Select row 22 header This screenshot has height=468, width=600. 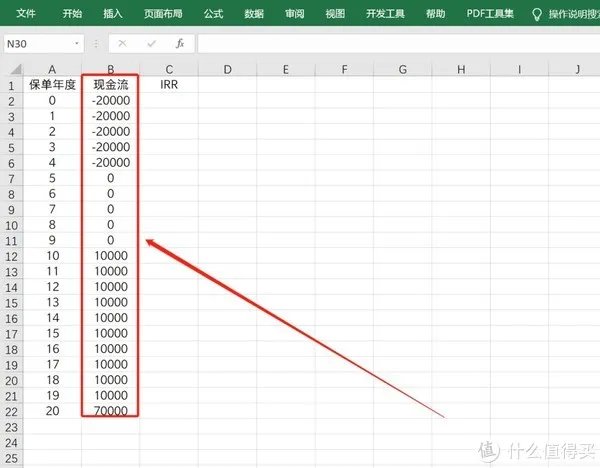click(11, 411)
